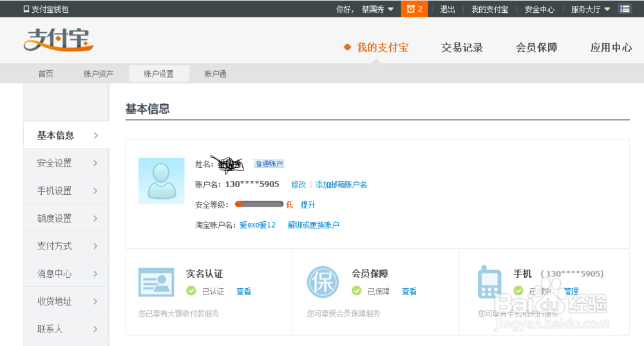Click 支付宝钱包 link in top bar

point(50,9)
